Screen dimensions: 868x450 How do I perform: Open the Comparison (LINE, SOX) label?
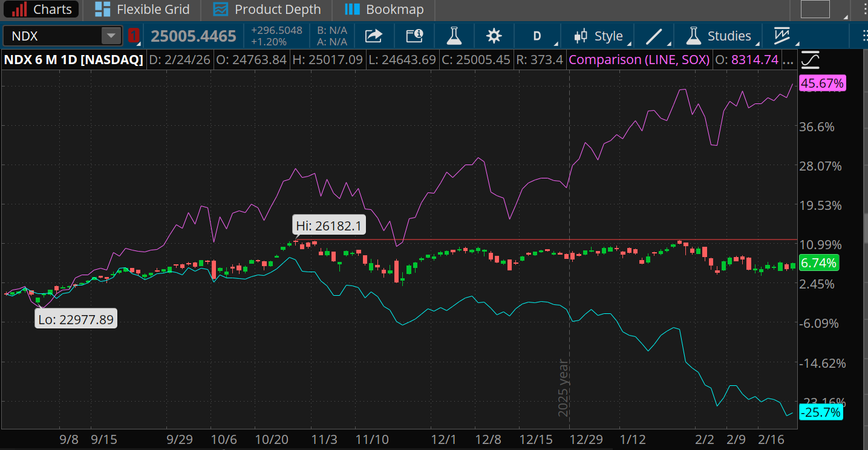coord(639,59)
